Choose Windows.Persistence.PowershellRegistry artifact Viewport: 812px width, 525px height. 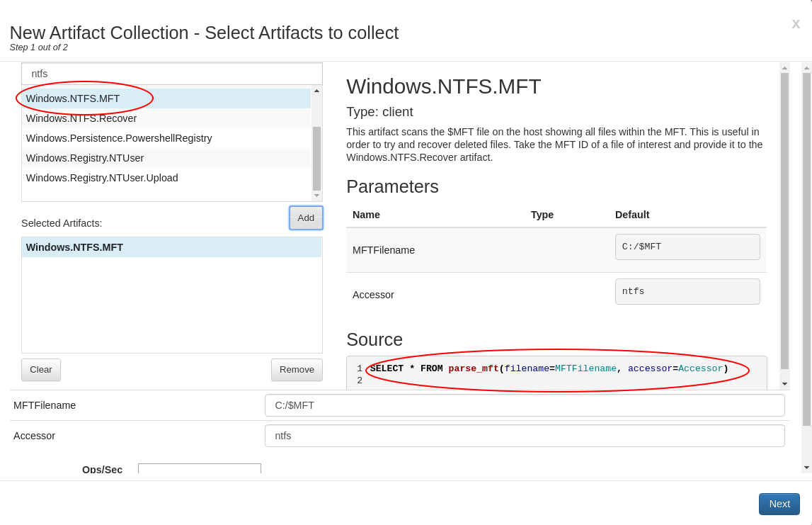click(x=119, y=138)
